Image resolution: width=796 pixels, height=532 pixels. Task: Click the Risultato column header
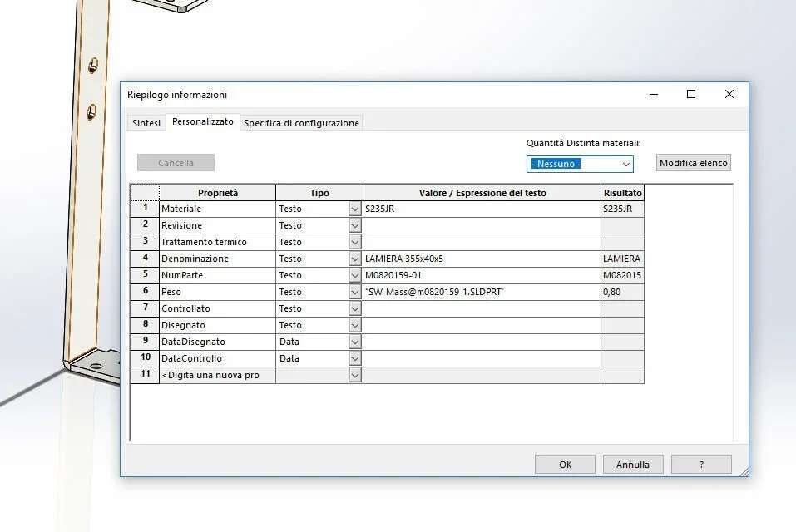coord(622,193)
